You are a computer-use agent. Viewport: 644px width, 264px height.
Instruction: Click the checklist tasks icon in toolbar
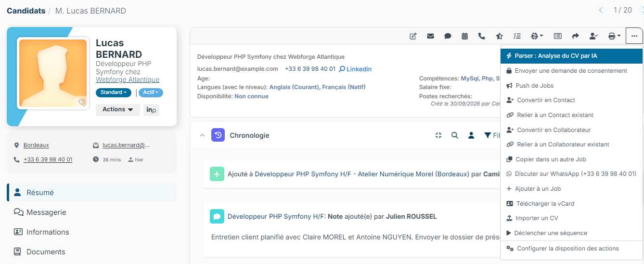coord(517,36)
